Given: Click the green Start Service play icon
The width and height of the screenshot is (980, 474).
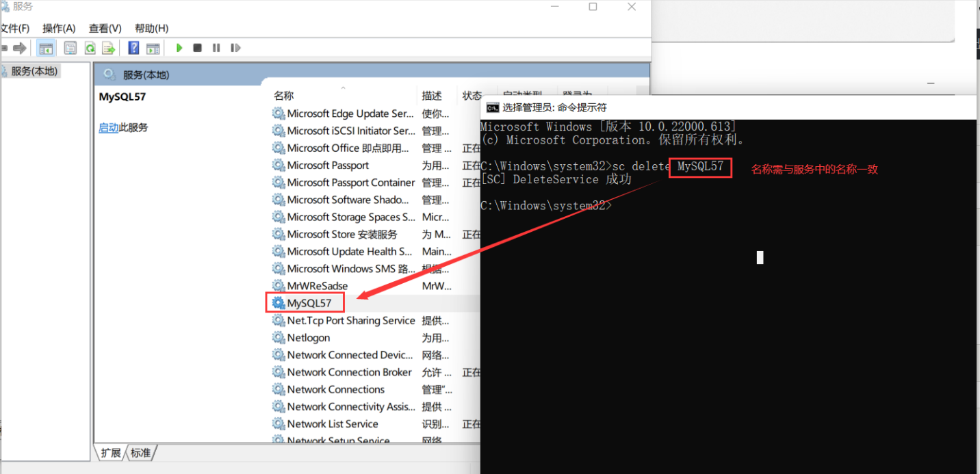Looking at the screenshot, I should pyautogui.click(x=179, y=48).
